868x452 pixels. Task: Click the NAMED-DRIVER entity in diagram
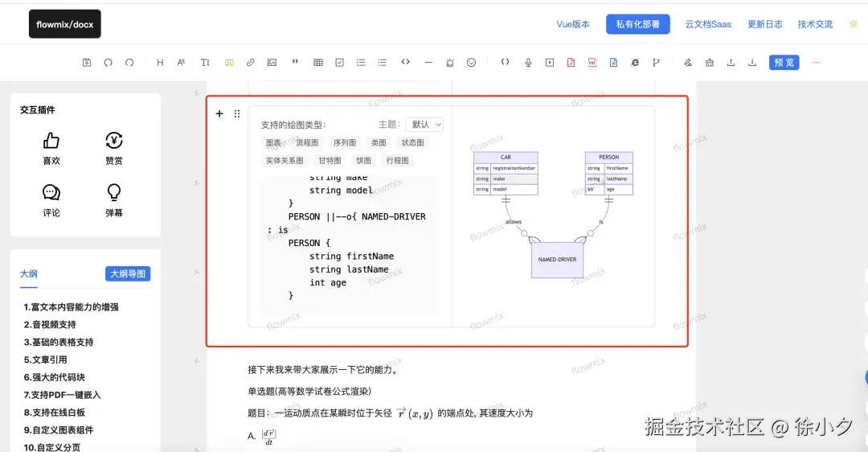point(558,259)
